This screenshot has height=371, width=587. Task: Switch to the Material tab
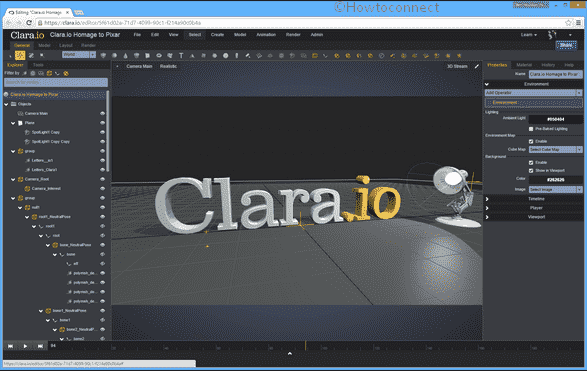(524, 65)
